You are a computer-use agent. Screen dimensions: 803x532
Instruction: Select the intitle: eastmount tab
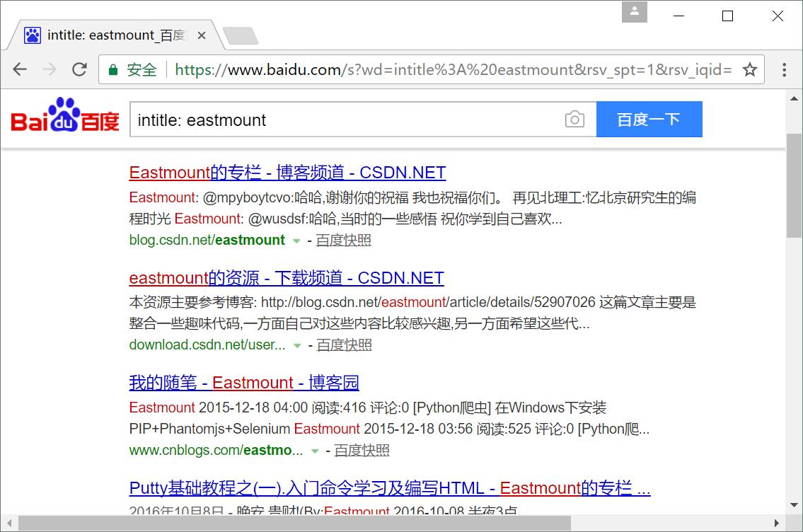(116, 35)
